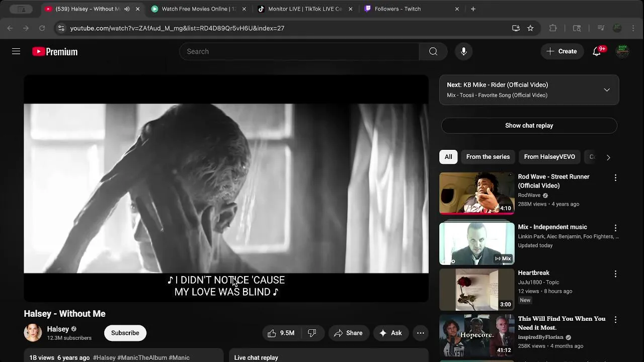The width and height of the screenshot is (644, 362).
Task: Click 'Live chat replay' heading
Action: click(x=256, y=358)
